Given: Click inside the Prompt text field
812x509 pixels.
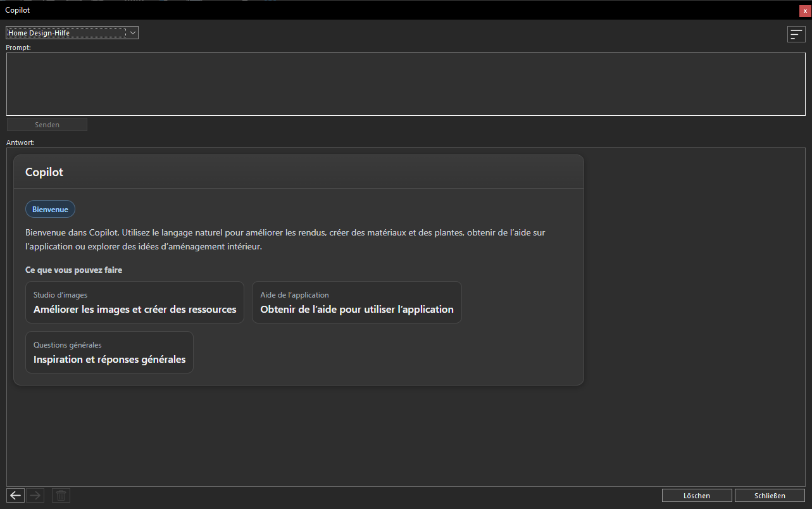Looking at the screenshot, I should pos(406,84).
